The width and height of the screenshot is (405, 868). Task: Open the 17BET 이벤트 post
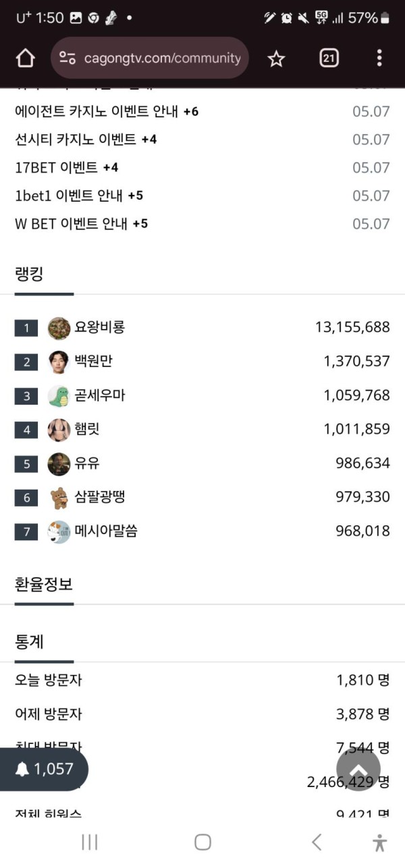66,167
